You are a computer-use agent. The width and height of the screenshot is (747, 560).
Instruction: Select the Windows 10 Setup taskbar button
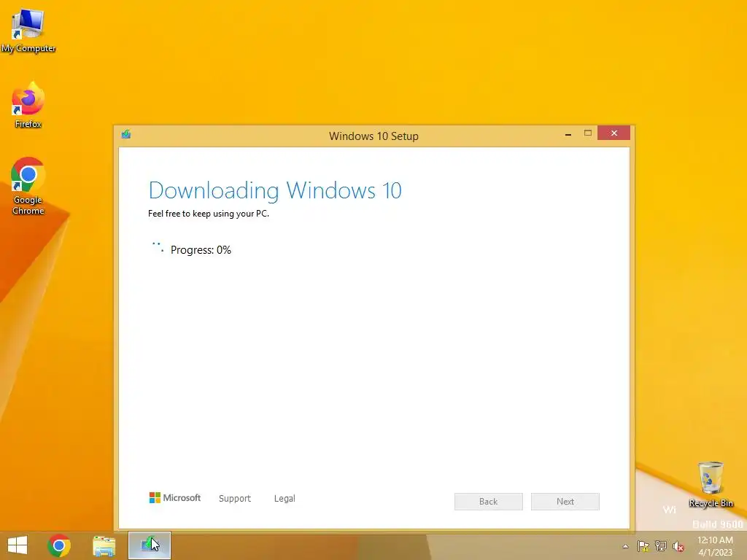150,545
